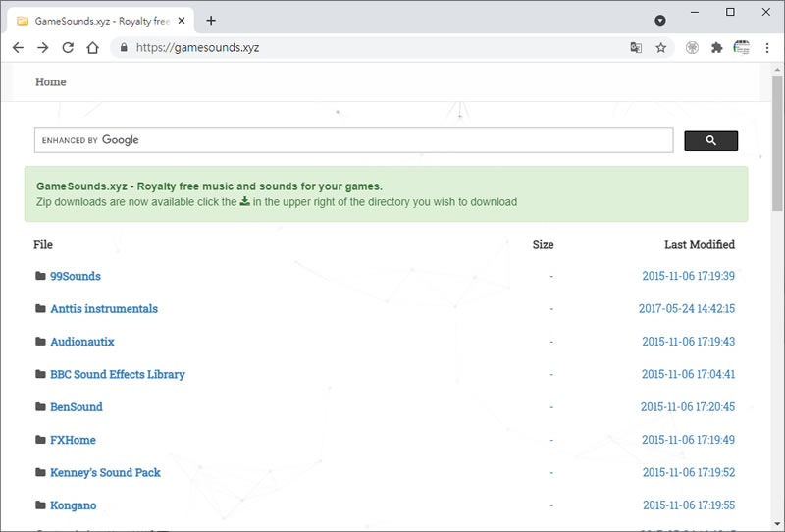This screenshot has height=532, width=785.
Task: Open the browser profile avatar
Action: [x=742, y=47]
